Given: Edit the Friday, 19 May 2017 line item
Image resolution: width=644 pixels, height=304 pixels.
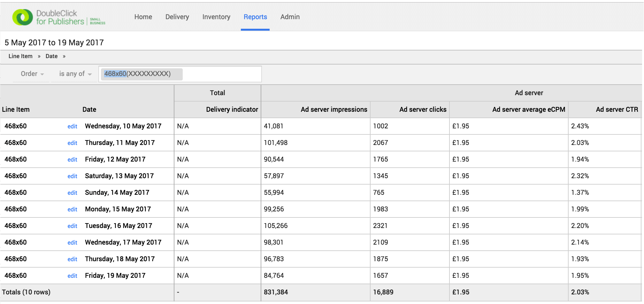Looking at the screenshot, I should pyautogui.click(x=72, y=276).
